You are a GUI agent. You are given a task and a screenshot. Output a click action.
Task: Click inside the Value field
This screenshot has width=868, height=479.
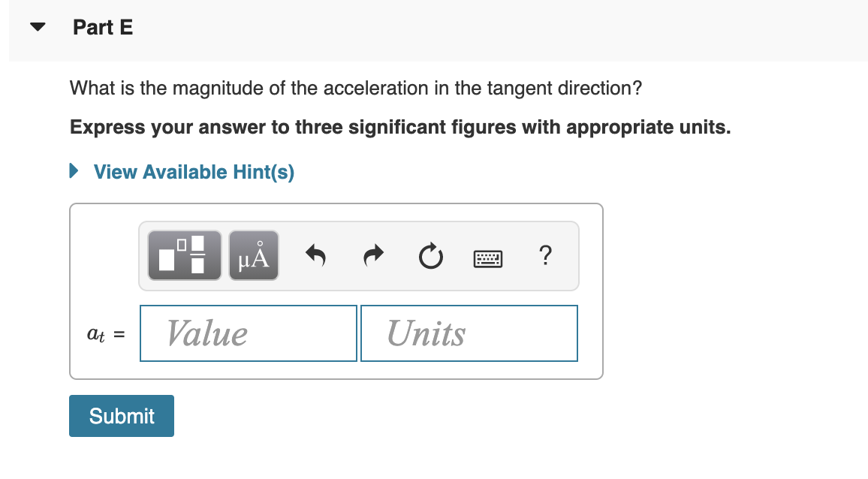click(248, 333)
